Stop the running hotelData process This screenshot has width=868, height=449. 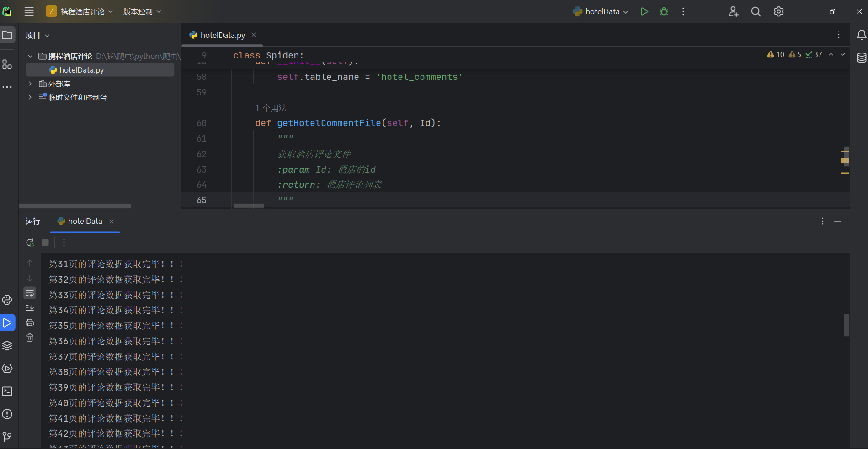(x=45, y=243)
